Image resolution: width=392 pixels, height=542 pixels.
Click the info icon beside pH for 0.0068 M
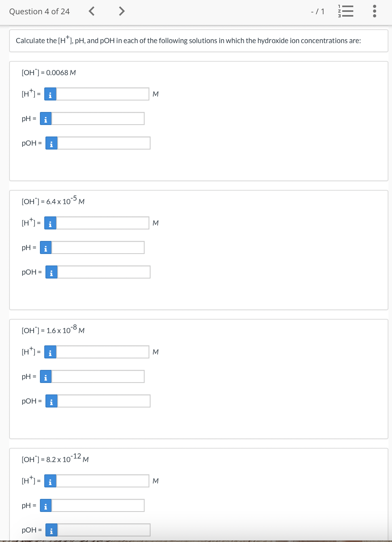coord(45,119)
